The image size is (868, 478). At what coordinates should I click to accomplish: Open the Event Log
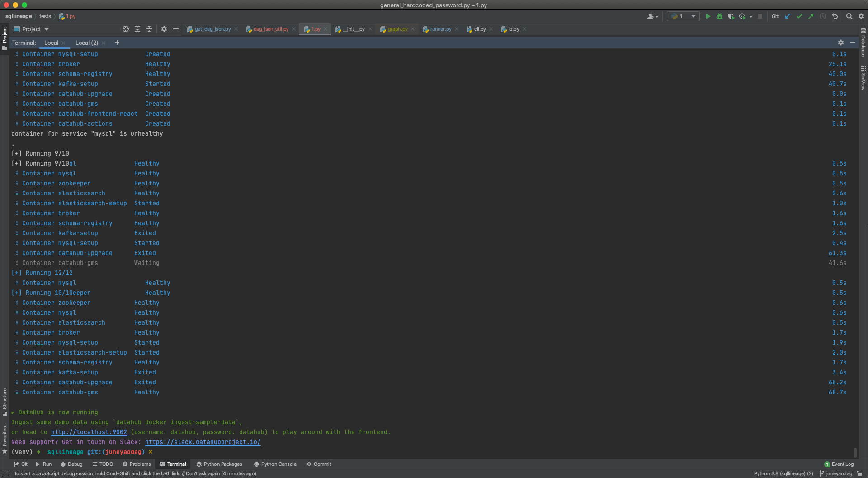coord(839,464)
